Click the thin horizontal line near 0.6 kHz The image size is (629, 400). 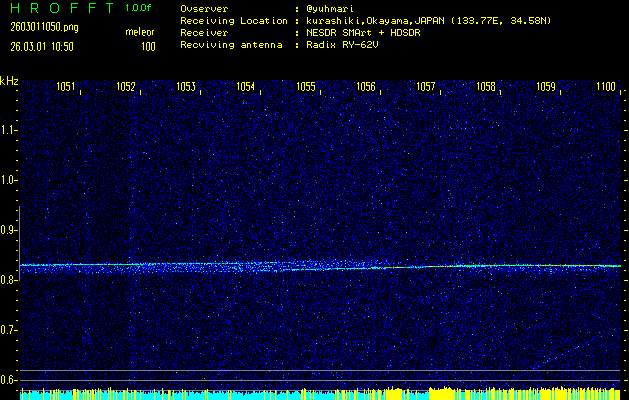pos(320,371)
